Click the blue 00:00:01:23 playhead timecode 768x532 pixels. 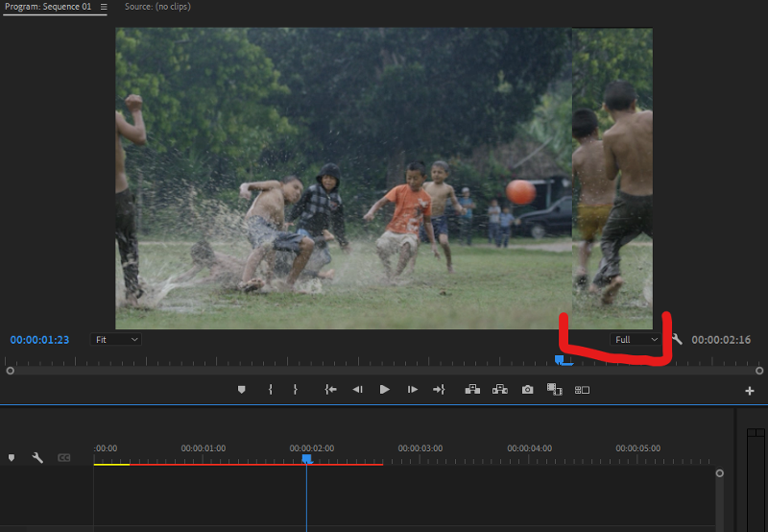click(x=39, y=340)
